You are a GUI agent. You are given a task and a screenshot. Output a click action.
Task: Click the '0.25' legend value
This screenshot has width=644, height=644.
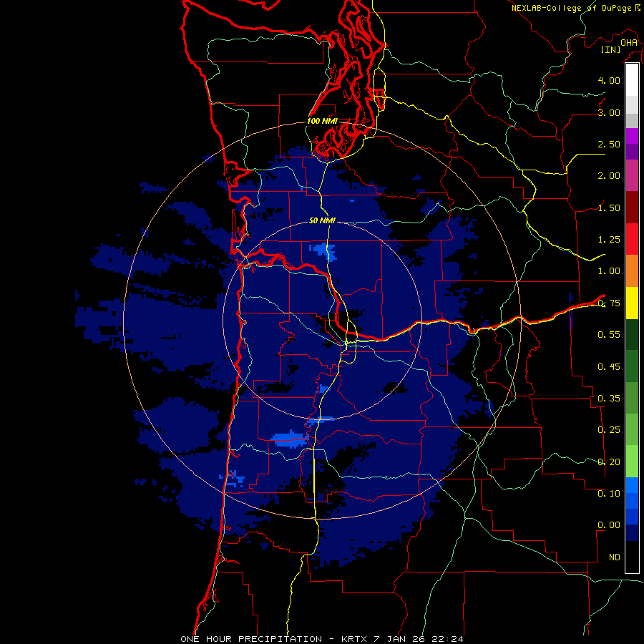click(x=609, y=430)
